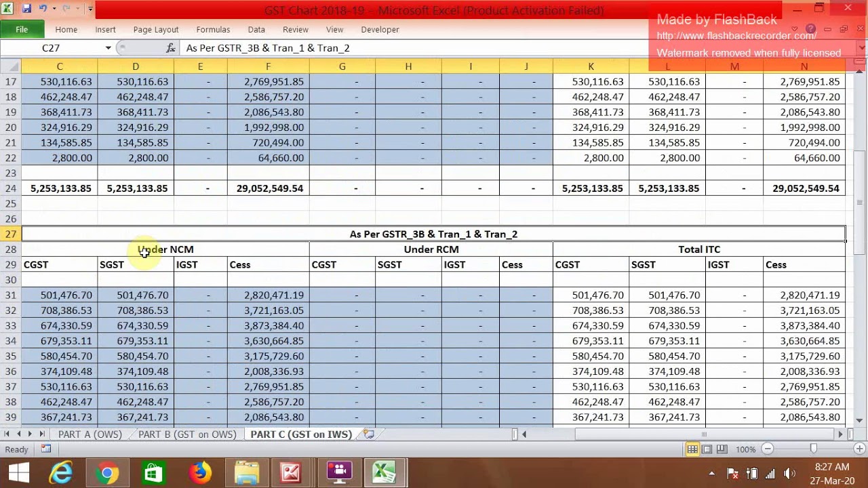Open the Formulas ribbon tab

213,29
